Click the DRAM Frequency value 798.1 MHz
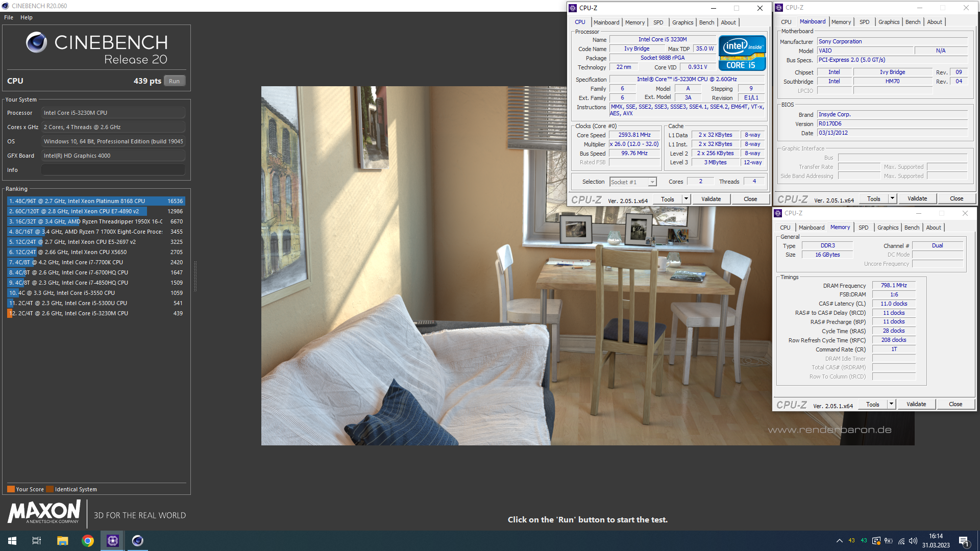Screen dimensions: 980x551 point(894,286)
